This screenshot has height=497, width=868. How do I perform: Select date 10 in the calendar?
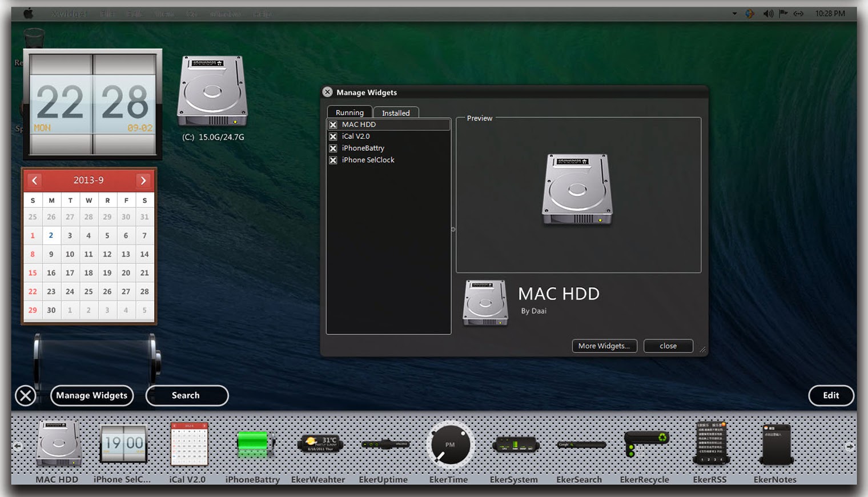tap(70, 254)
